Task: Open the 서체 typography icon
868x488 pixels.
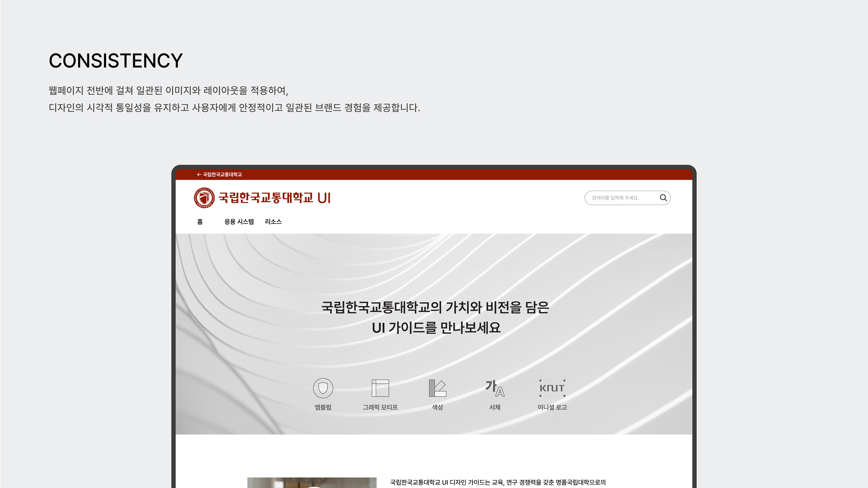Action: pyautogui.click(x=495, y=388)
